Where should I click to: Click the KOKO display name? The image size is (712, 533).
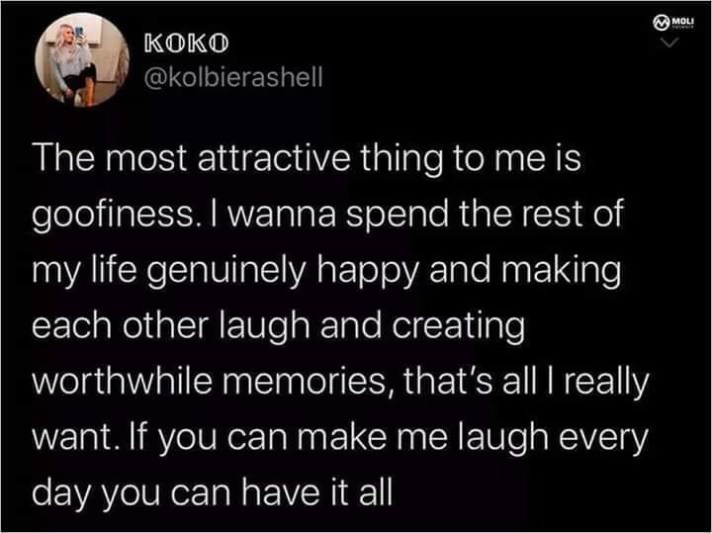tap(186, 44)
